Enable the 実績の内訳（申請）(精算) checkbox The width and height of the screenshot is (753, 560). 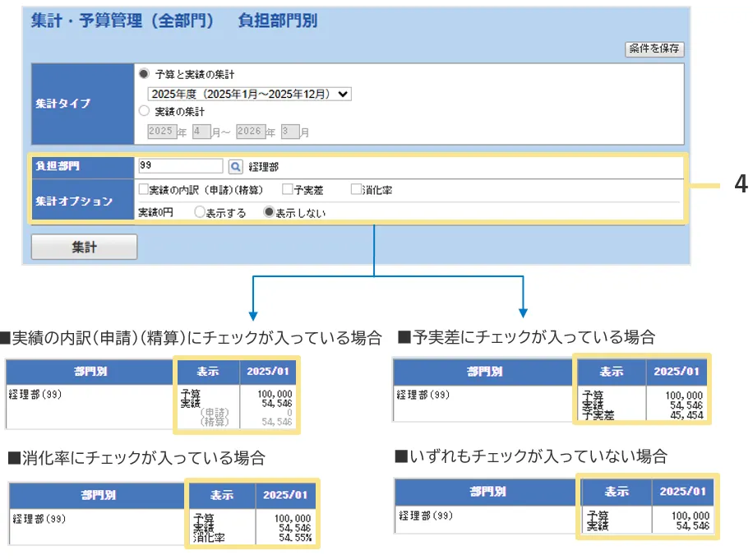coord(144,190)
